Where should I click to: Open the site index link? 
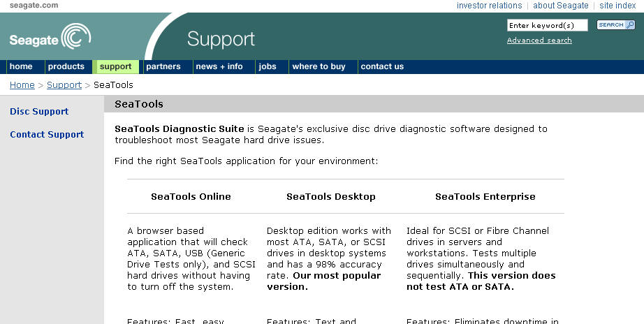tap(617, 6)
